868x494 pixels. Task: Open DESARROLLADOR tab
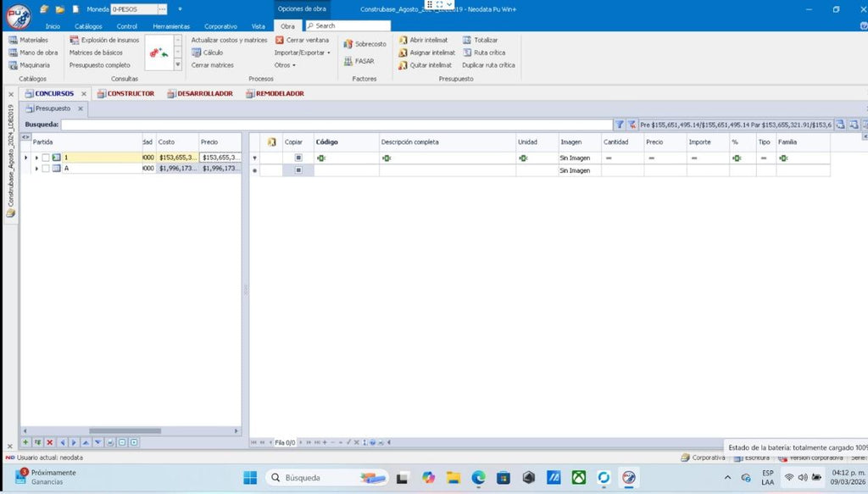(x=200, y=93)
